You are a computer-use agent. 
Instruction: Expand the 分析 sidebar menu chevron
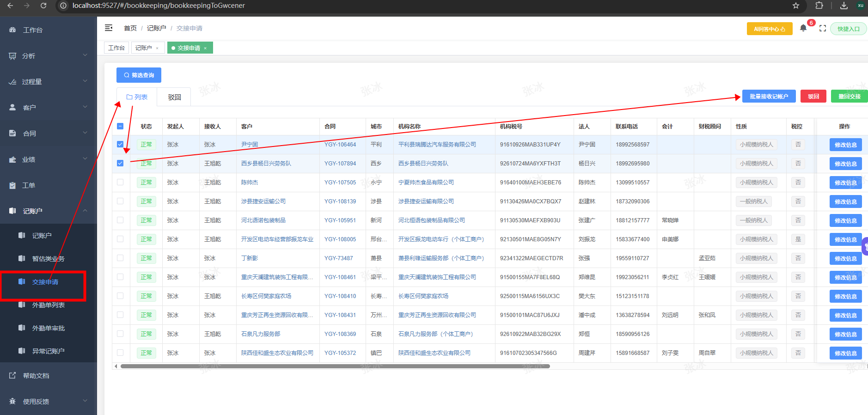tap(85, 55)
